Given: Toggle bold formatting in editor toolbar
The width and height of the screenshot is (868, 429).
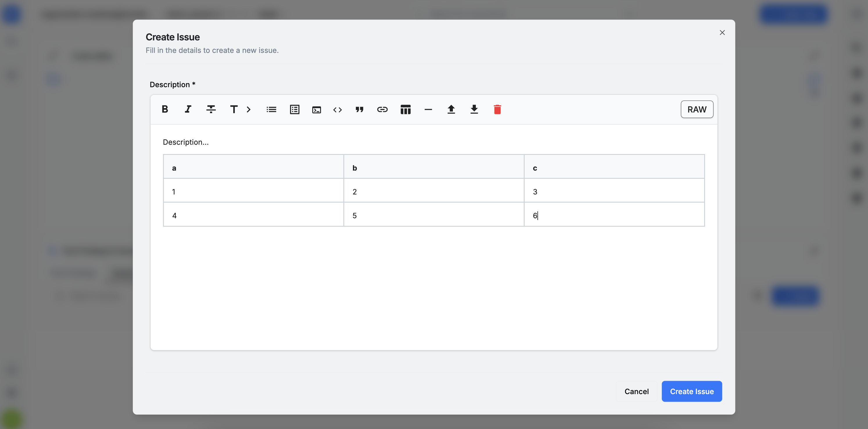Looking at the screenshot, I should coord(165,109).
